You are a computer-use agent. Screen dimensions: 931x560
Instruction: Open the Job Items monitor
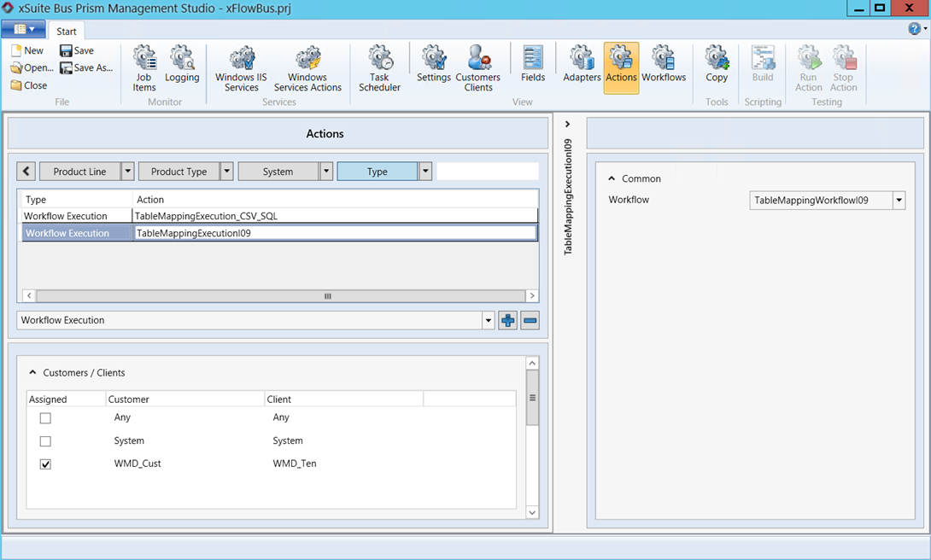click(144, 68)
